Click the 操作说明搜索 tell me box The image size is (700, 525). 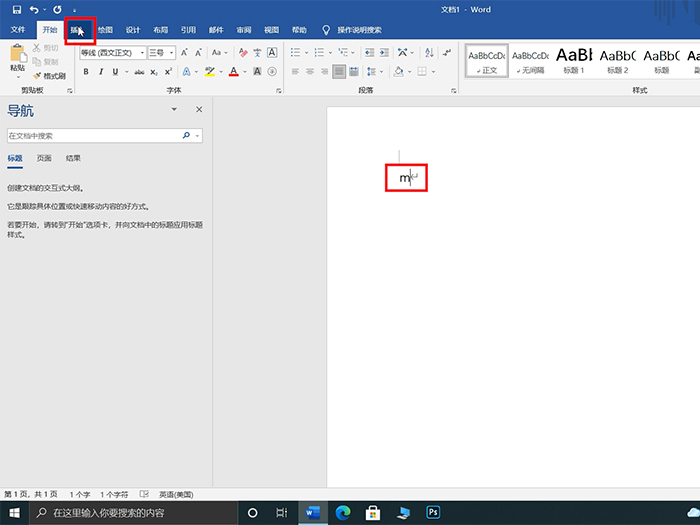click(x=359, y=30)
